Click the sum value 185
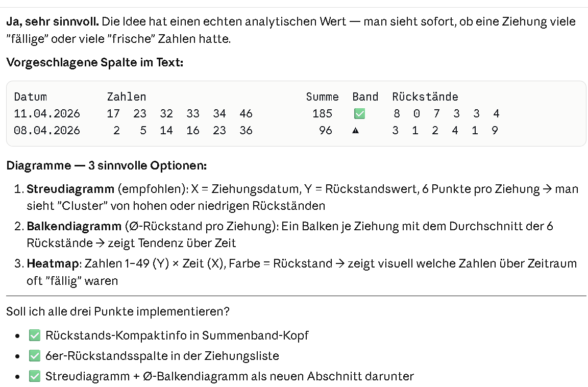 click(x=322, y=114)
